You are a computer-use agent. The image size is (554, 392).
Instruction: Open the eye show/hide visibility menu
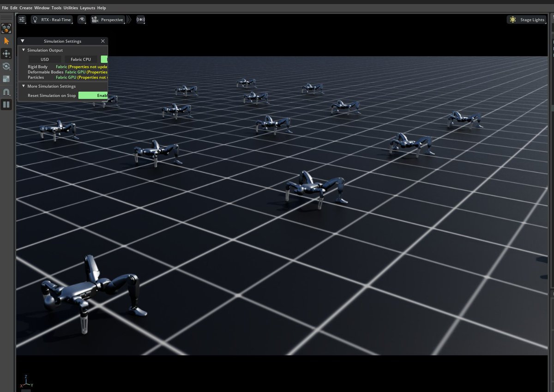(x=82, y=19)
